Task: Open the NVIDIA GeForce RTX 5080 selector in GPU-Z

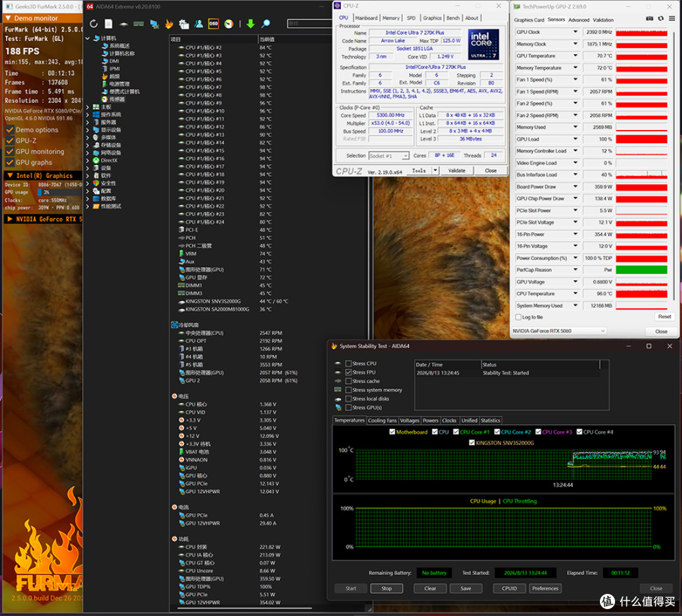Action: click(x=559, y=331)
